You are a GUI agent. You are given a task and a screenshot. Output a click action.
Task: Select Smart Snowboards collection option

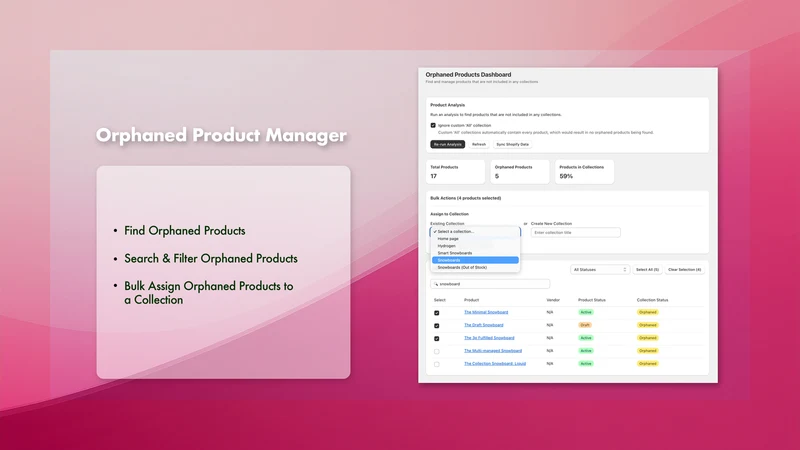tap(475, 253)
